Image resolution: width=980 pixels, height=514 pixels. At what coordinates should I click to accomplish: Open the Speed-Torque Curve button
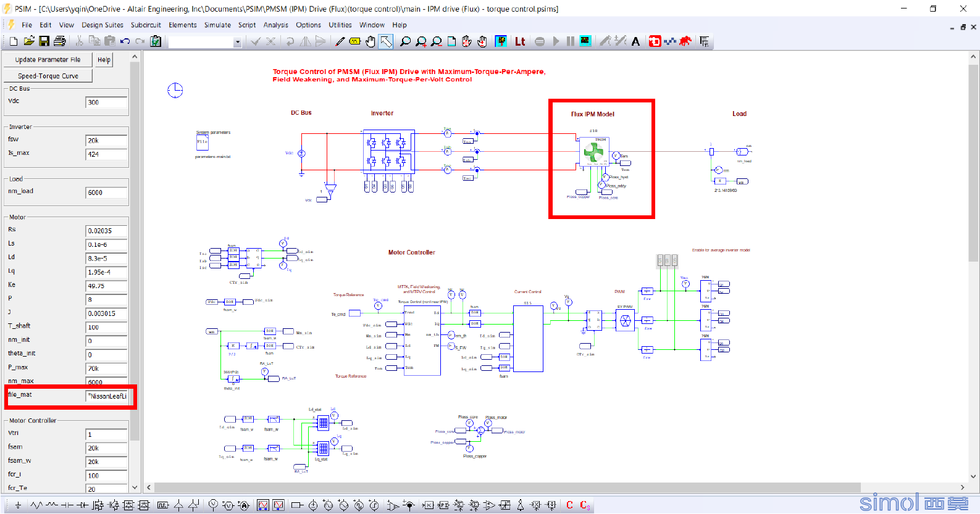[x=48, y=76]
